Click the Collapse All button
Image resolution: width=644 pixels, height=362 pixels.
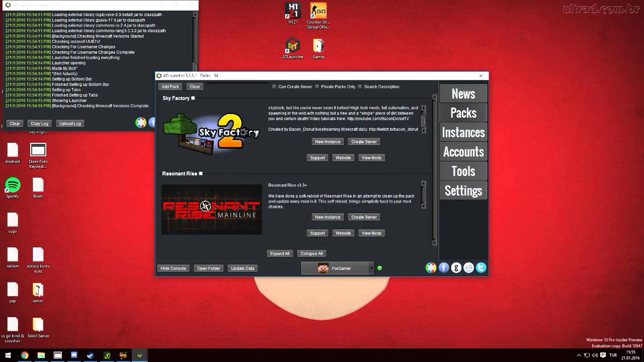[x=311, y=253]
